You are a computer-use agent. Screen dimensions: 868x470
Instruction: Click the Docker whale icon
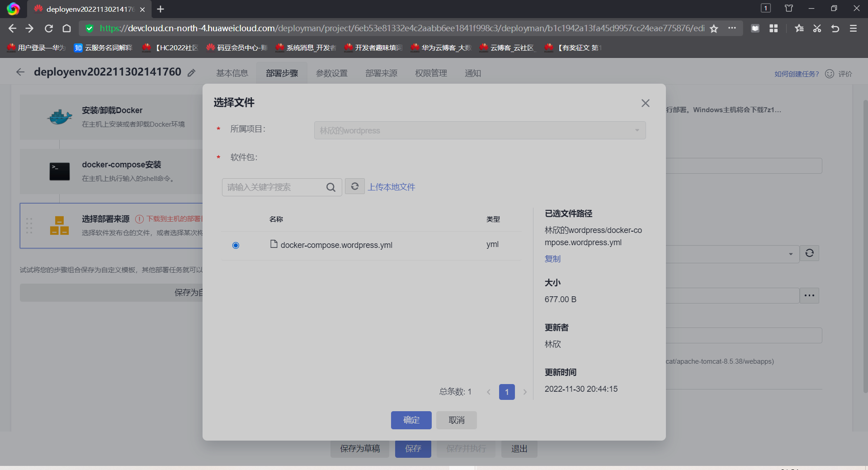60,117
